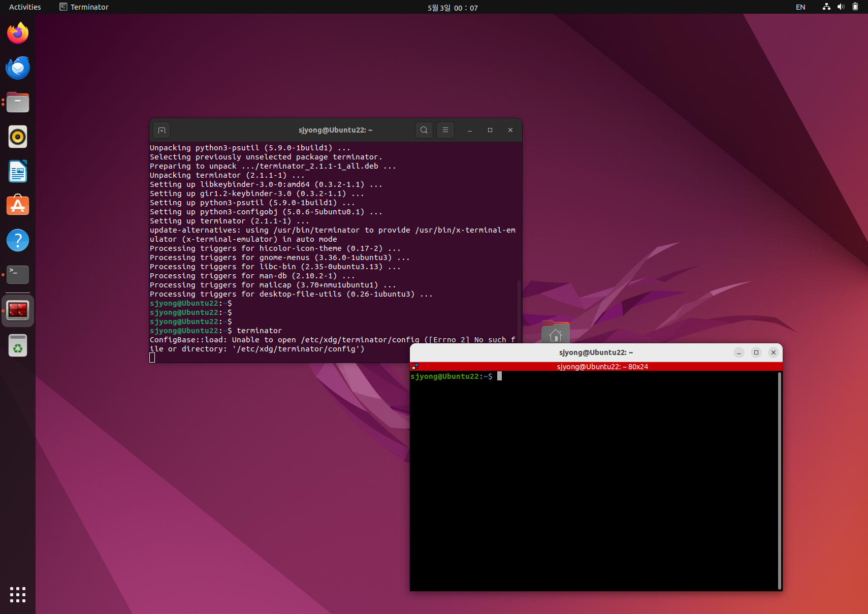Click the network icon in the top bar
This screenshot has width=868, height=614.
click(826, 7)
